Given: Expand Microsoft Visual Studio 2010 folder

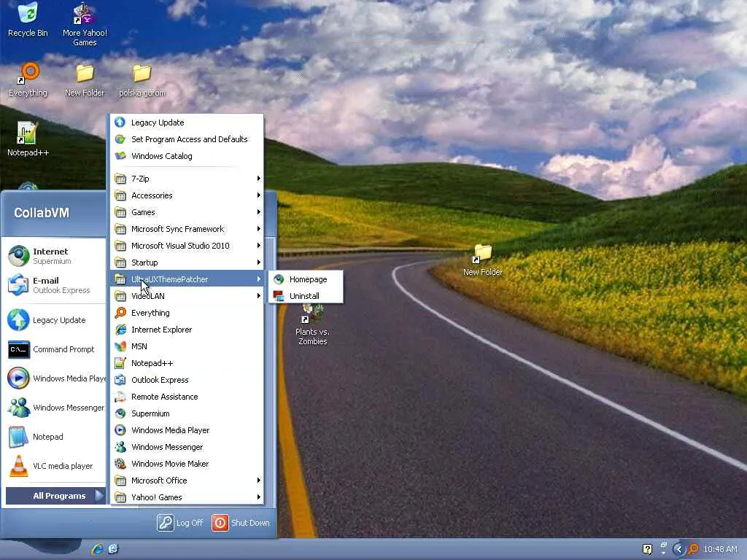Looking at the screenshot, I should coord(187,246).
